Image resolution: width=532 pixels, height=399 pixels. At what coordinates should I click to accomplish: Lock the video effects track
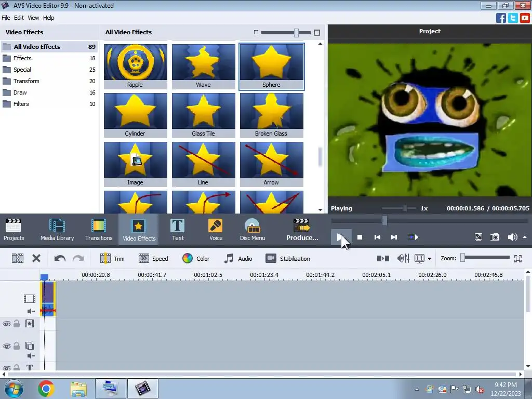16,323
